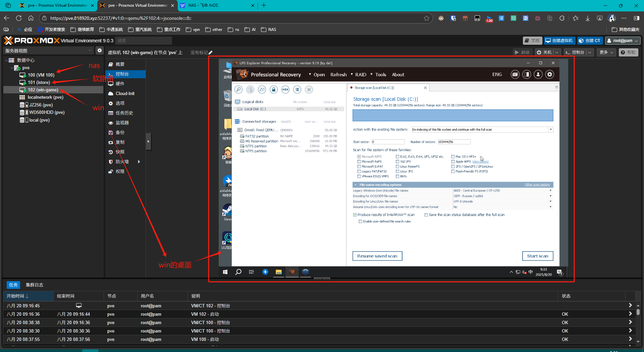Collapse the File name encoding options section

coord(355,185)
